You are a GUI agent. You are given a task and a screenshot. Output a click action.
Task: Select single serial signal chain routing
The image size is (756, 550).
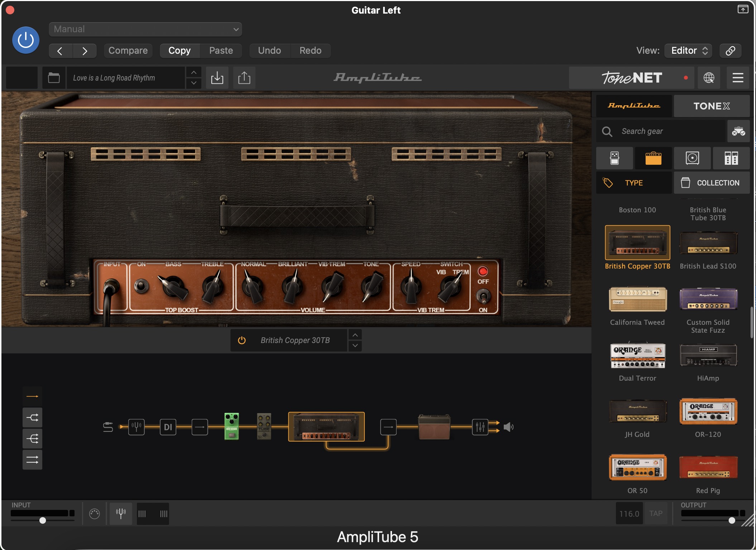[32, 396]
